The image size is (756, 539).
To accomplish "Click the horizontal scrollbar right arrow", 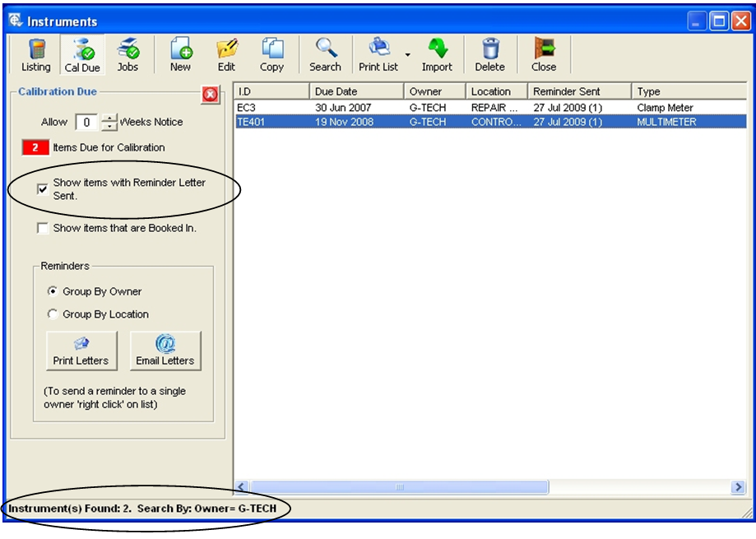I will click(738, 487).
